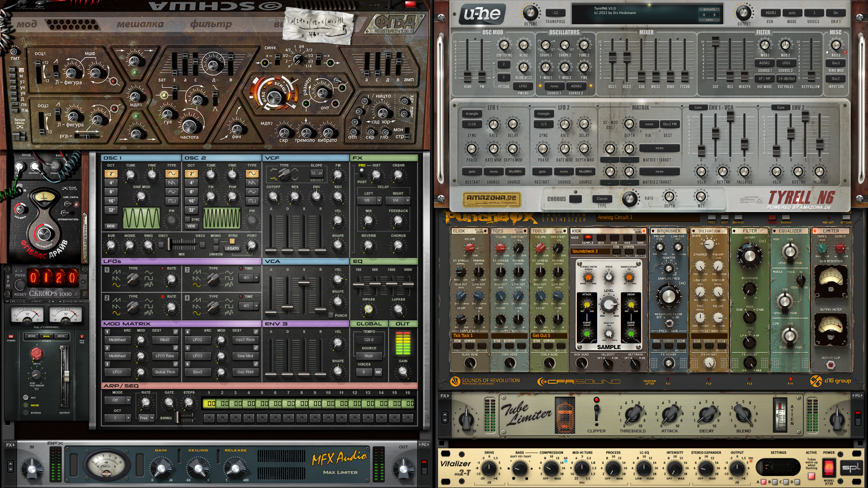Viewport: 868px width, 488px height.
Task: Enable the PUNCH checkbox in VCA
Action: (x=331, y=315)
